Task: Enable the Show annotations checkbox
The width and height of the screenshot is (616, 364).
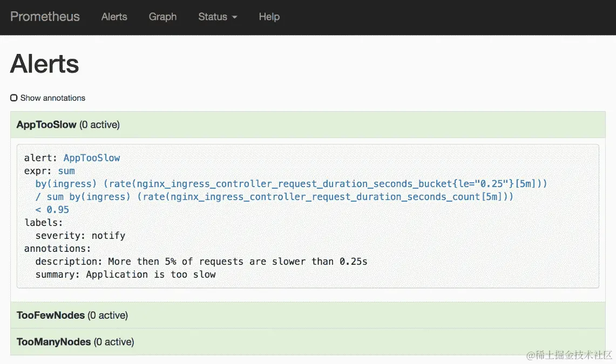Action: pyautogui.click(x=14, y=98)
